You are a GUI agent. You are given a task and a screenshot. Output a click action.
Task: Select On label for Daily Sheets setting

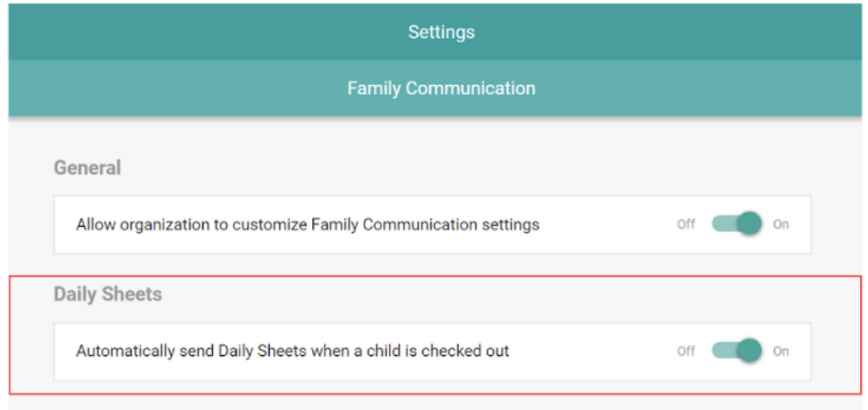pos(781,352)
